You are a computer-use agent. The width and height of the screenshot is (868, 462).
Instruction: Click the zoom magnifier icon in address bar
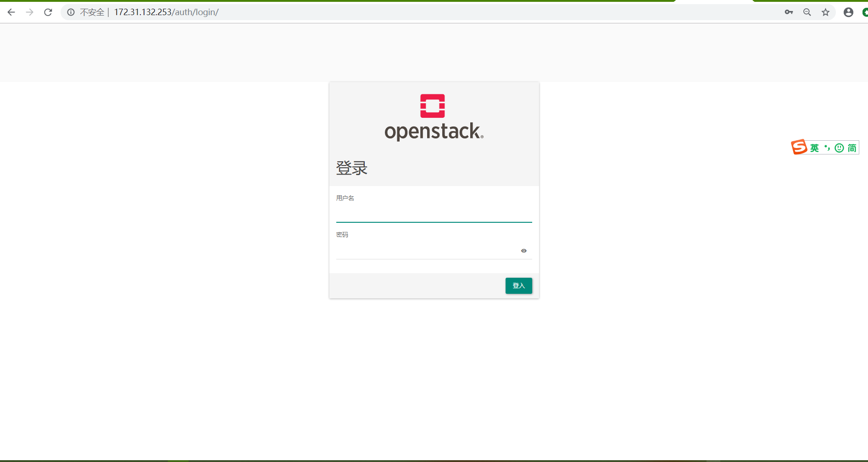[807, 12]
